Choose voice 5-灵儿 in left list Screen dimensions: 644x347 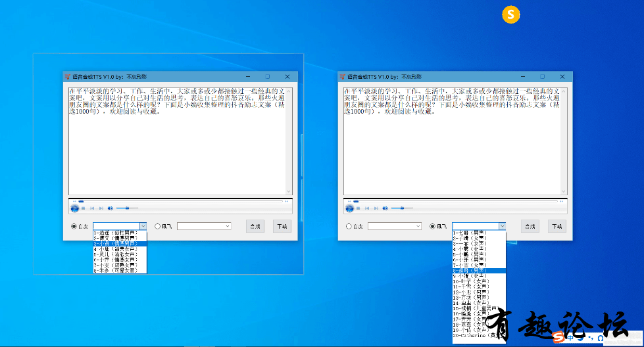point(120,254)
